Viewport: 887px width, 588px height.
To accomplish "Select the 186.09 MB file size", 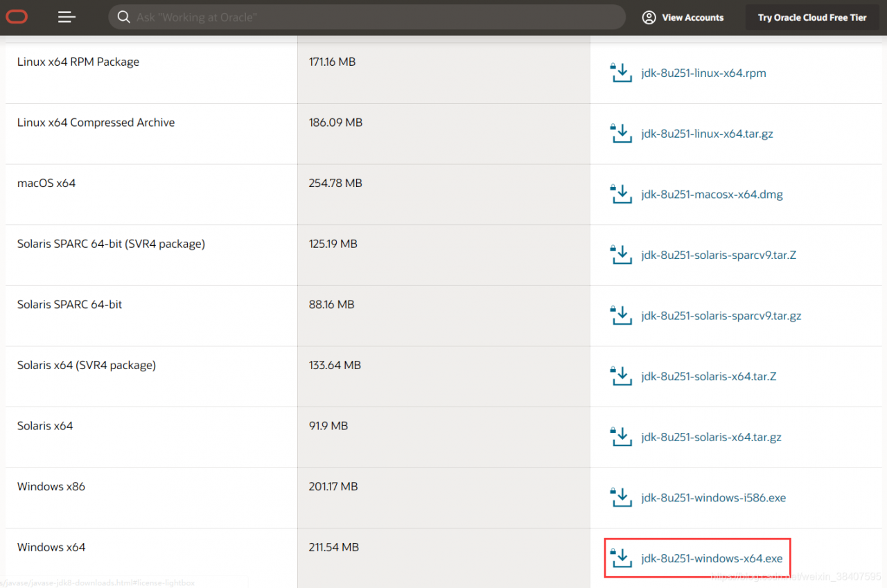I will pos(335,123).
